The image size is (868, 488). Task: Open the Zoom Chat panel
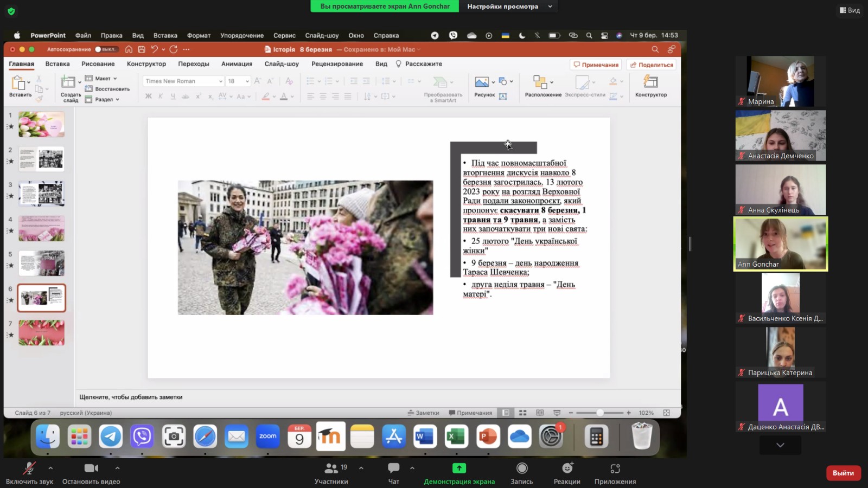point(393,468)
